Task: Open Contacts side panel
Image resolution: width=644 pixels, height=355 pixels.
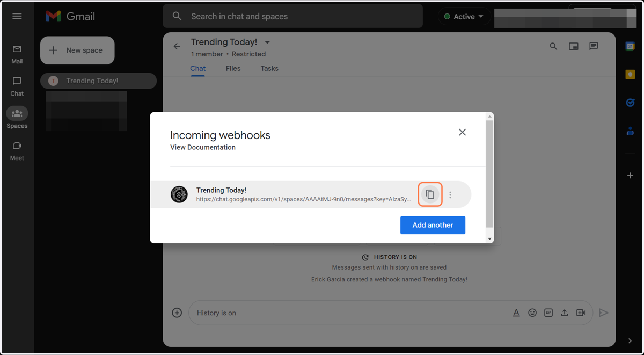Action: (630, 131)
